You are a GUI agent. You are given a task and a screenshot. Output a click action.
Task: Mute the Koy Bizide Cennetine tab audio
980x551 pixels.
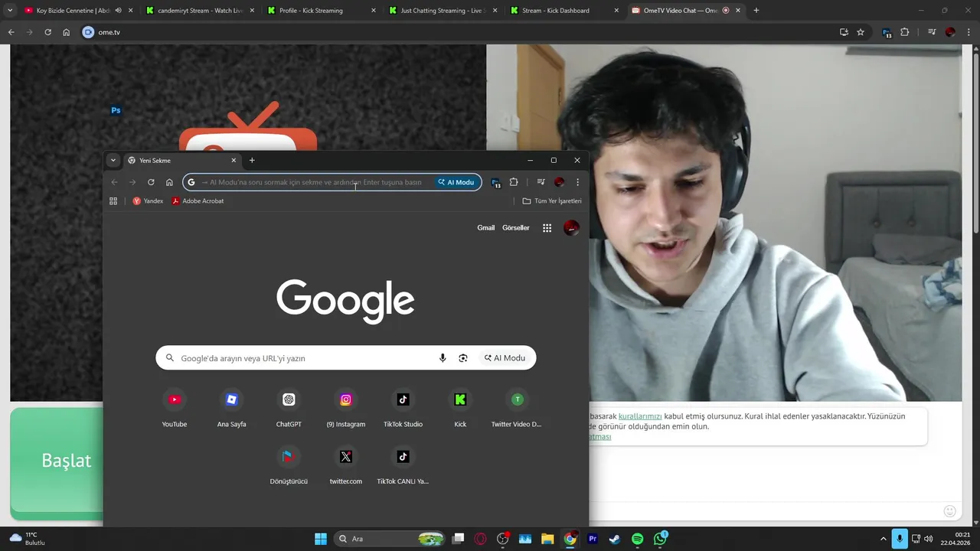118,11
